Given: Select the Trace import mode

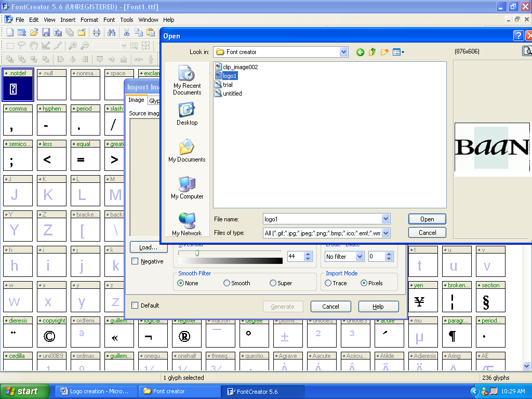Looking at the screenshot, I should coord(328,283).
